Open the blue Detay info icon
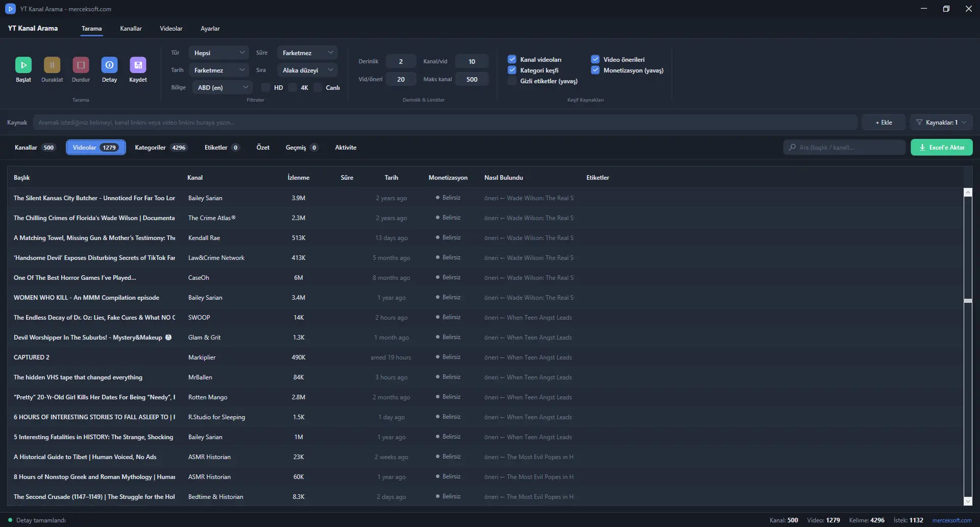This screenshot has height=527, width=980. coord(109,65)
